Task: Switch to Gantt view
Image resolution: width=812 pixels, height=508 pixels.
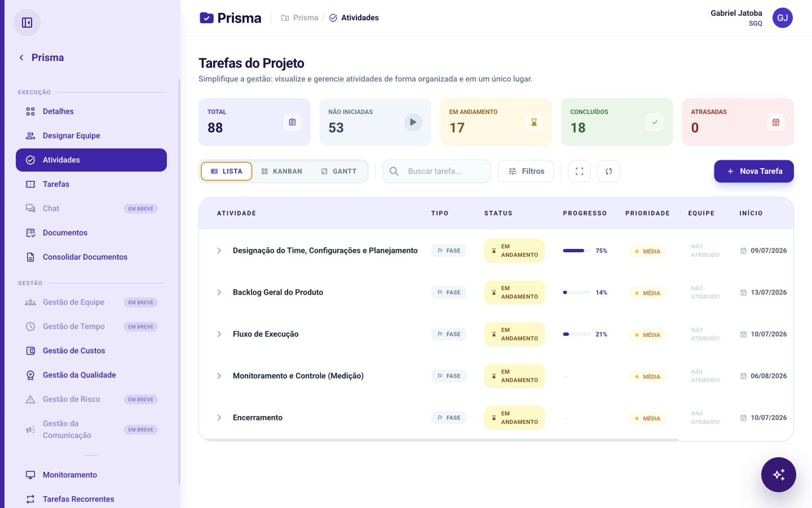Action: [339, 171]
